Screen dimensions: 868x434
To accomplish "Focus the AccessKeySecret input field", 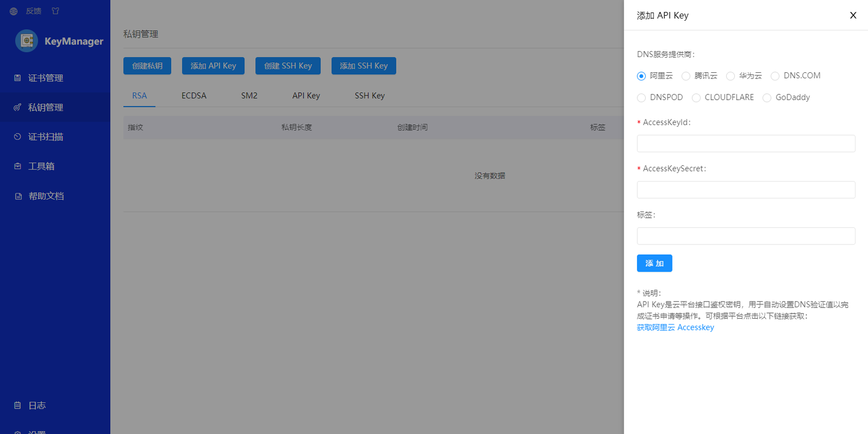I will coord(746,190).
